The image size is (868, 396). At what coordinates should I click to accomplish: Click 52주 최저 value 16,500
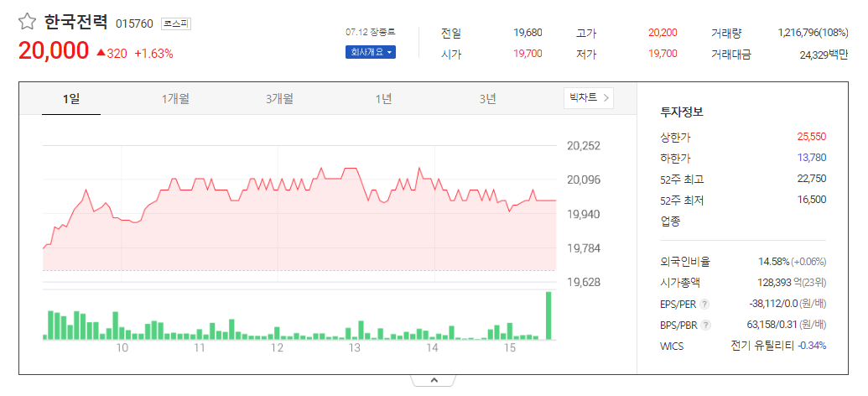pos(812,200)
